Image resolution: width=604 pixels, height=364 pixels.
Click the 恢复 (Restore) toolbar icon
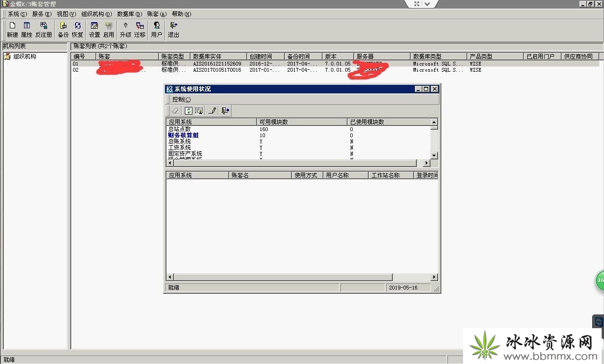coord(77,30)
